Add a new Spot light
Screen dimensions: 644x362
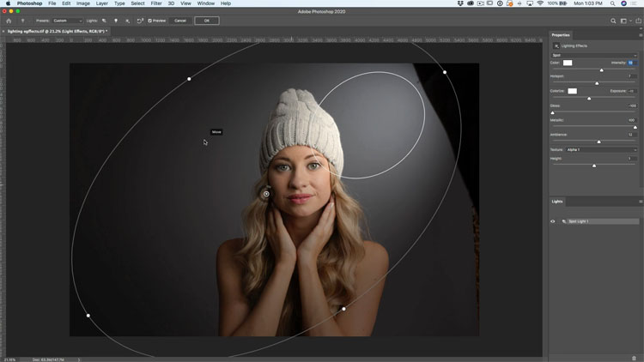[104, 21]
